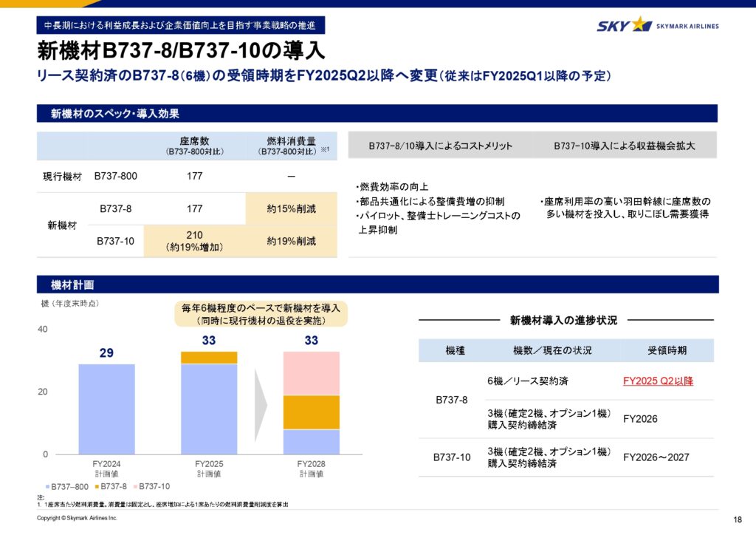Viewport: 756px width, 535px height.
Task: Click the top banner '中長期における利益成長' label
Action: [180, 25]
